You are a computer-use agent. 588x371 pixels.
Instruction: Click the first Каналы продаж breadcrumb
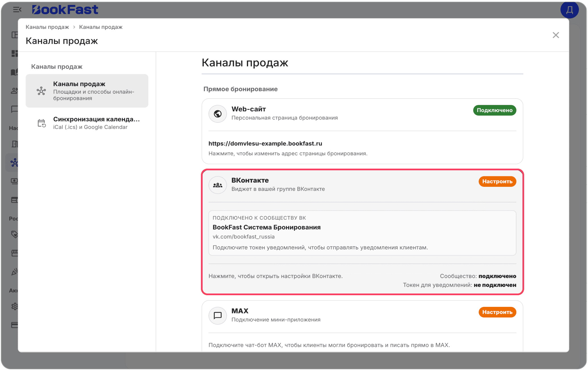[x=47, y=27]
